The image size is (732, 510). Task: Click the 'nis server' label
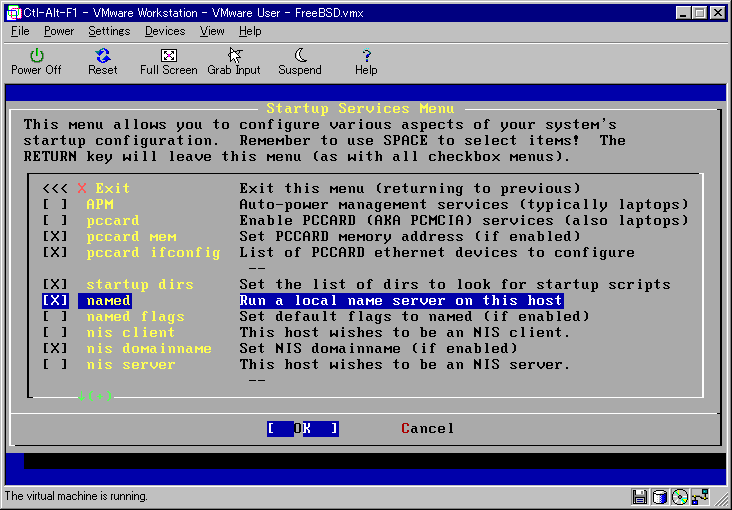(131, 364)
